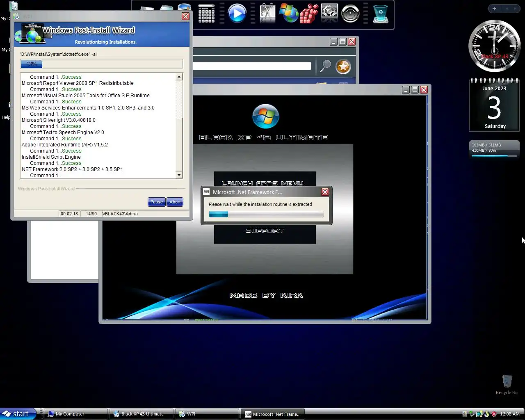Screen dimensions: 525x420
Task: Switch to WPI taskbar item
Action: click(x=207, y=414)
